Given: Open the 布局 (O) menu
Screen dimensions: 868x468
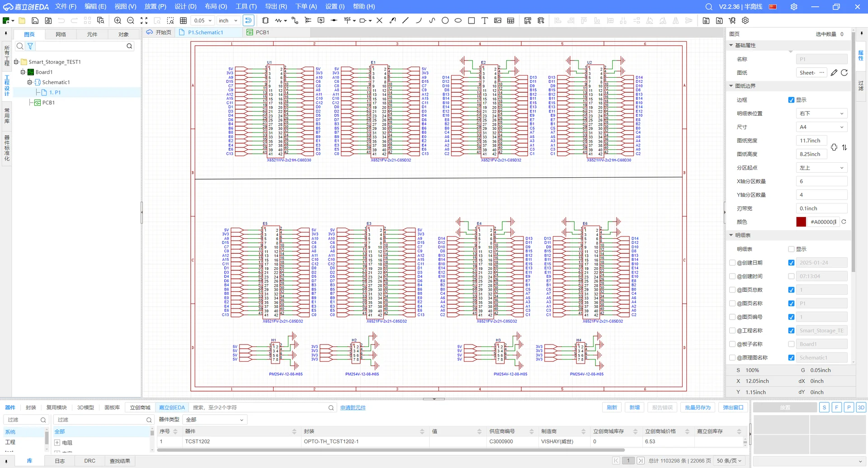Looking at the screenshot, I should click(x=216, y=6).
